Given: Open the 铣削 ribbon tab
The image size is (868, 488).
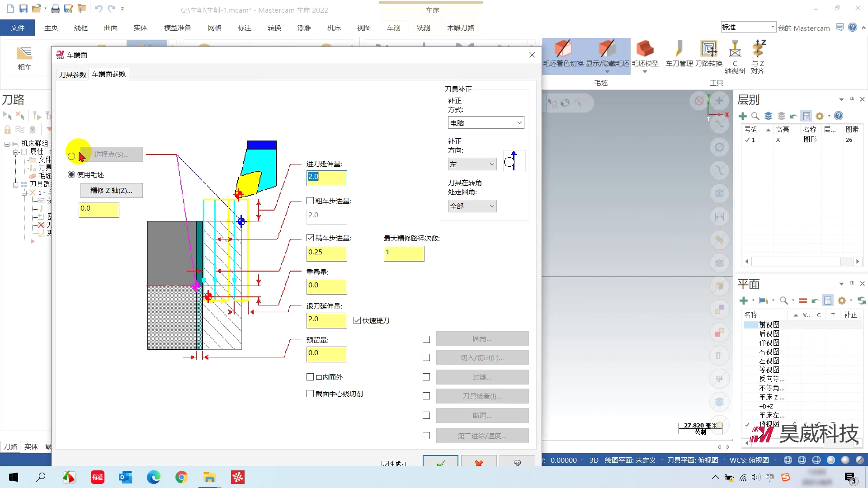Looking at the screenshot, I should pos(423,28).
